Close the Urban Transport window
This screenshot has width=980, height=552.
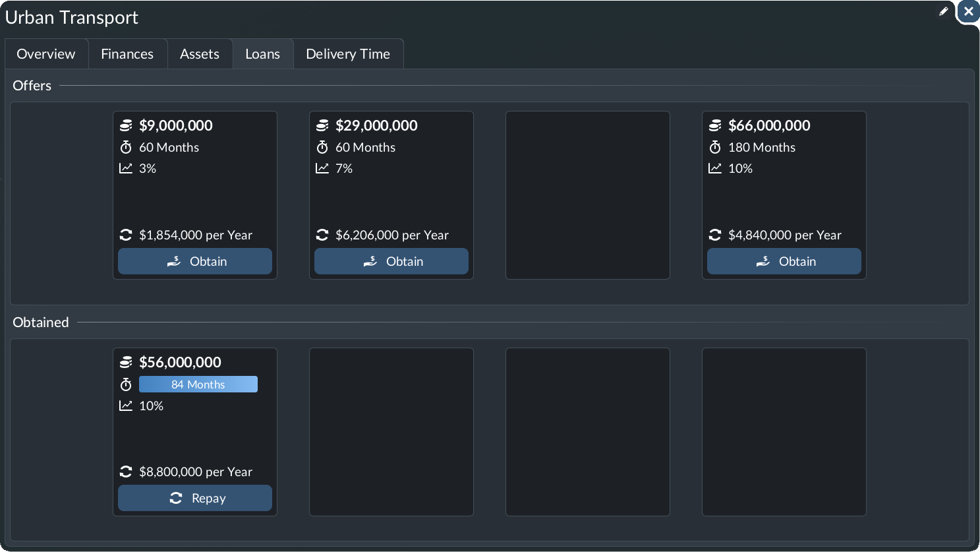(x=969, y=11)
